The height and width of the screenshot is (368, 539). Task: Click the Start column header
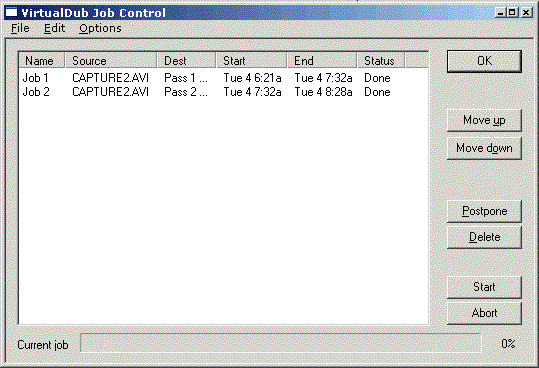click(252, 60)
